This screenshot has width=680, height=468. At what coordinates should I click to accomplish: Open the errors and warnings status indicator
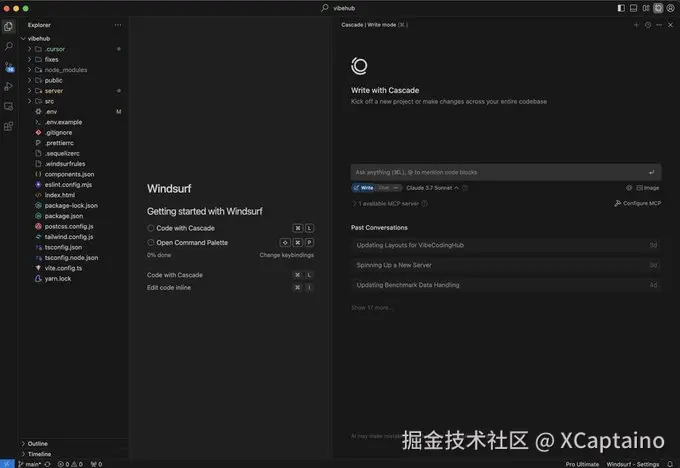(70, 464)
